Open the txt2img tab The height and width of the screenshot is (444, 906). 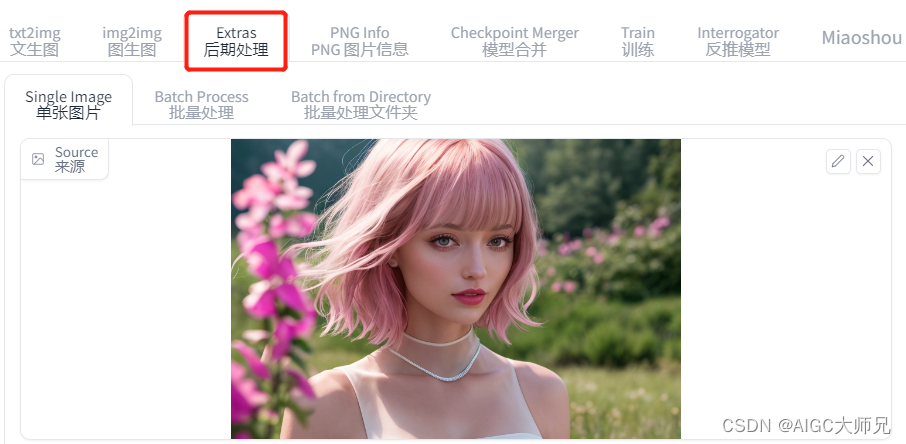point(35,41)
